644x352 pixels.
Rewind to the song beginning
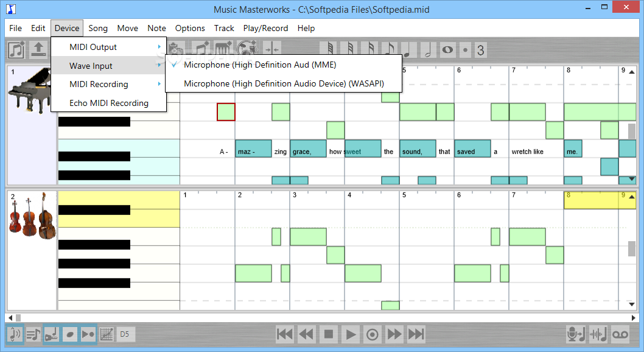pos(285,334)
